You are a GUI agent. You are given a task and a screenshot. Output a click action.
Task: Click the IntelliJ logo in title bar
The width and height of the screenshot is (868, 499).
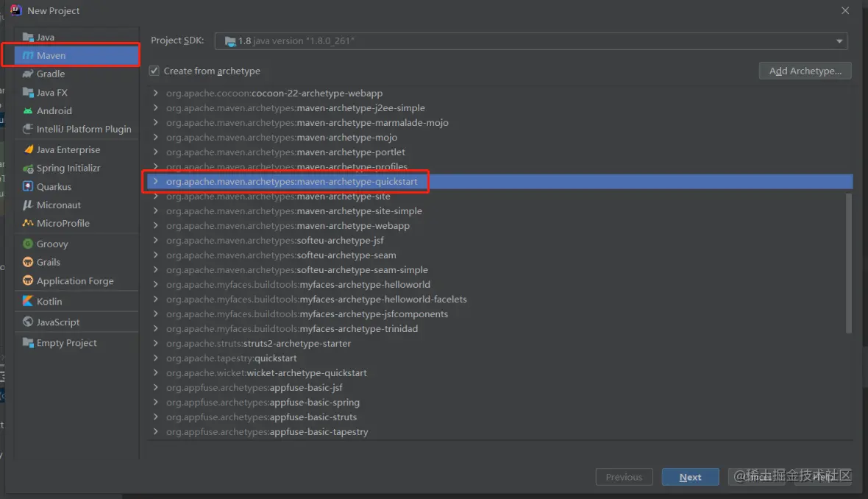click(x=15, y=10)
